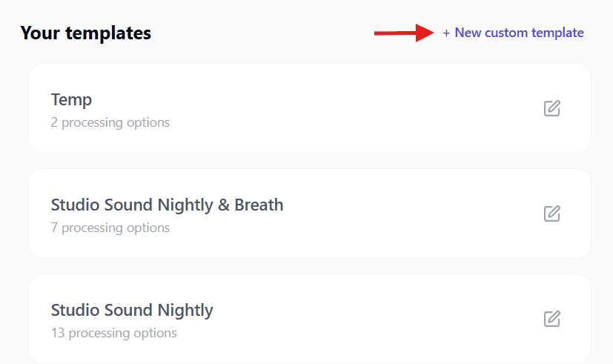Click the number 13 in the last card
This screenshot has width=613, height=364.
coord(57,333)
